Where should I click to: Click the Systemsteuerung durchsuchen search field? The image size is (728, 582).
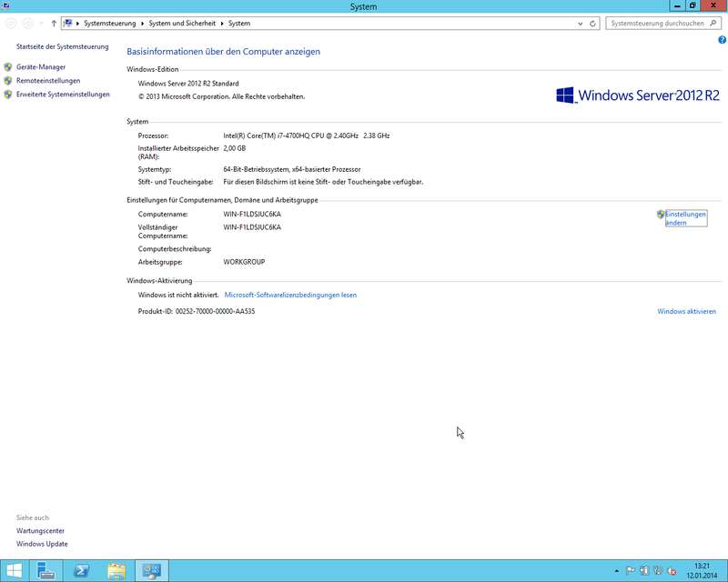(x=657, y=23)
